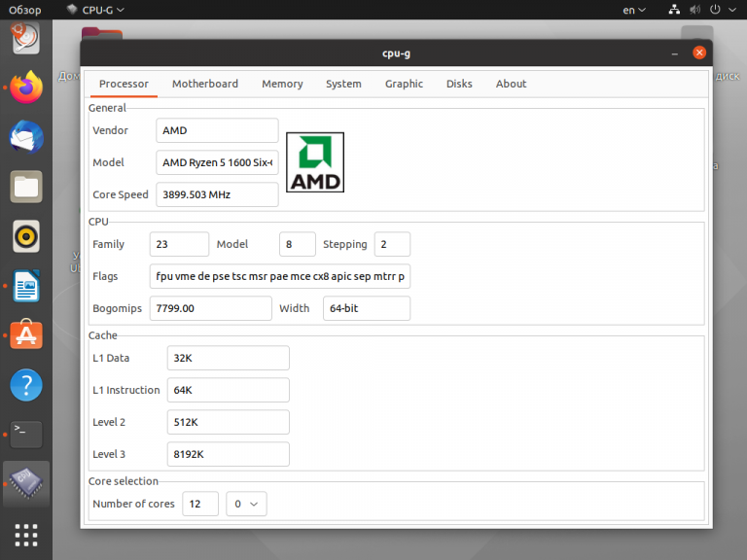Switch to the Memory tab
The image size is (747, 560).
282,84
